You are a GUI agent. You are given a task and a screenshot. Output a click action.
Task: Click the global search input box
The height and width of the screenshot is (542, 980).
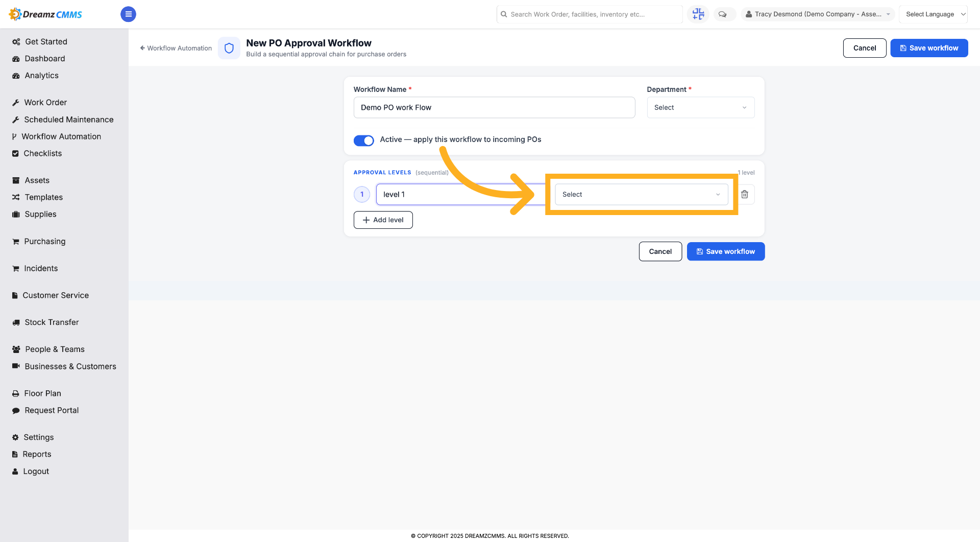click(x=589, y=14)
